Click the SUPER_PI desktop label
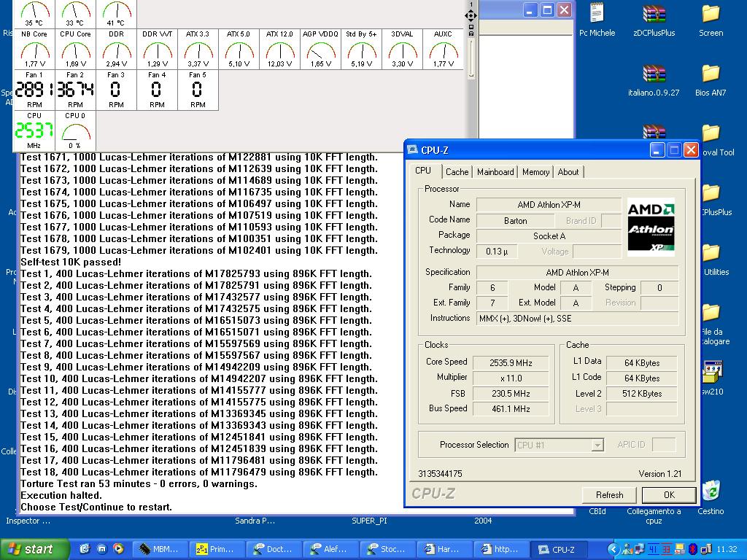 (369, 521)
